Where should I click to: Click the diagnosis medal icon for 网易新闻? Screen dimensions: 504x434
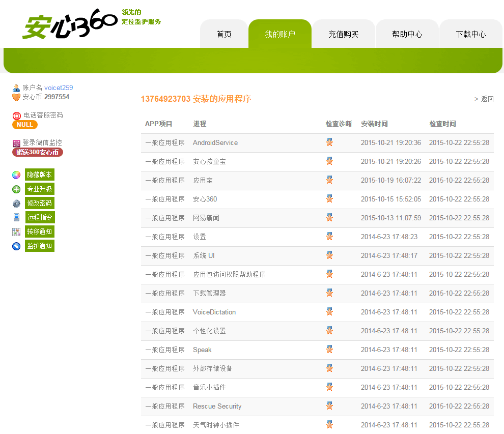pyautogui.click(x=329, y=217)
